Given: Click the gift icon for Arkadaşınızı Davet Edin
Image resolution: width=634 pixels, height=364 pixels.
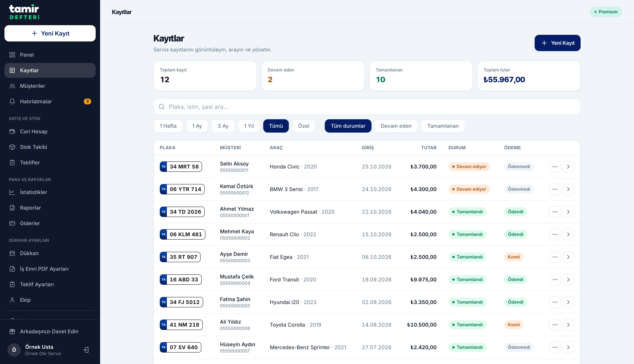Looking at the screenshot, I should [x=12, y=331].
